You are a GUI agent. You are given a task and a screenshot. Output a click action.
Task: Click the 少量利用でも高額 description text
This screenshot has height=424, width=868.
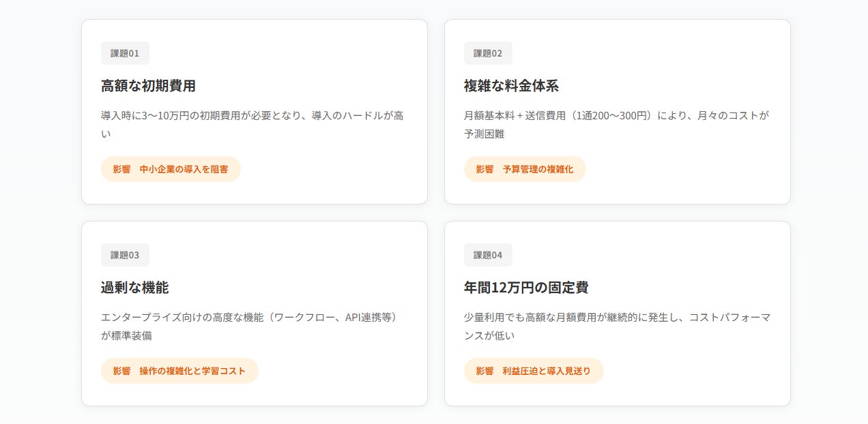pos(616,318)
